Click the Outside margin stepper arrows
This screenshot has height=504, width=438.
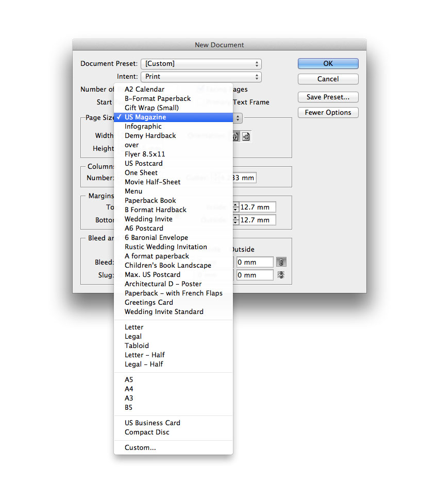point(235,220)
